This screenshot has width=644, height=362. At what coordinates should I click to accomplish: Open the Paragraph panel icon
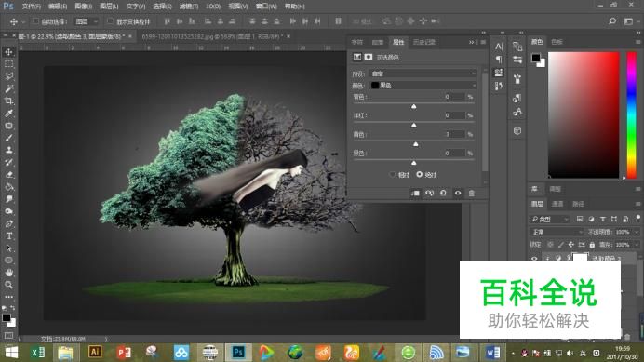pyautogui.click(x=499, y=60)
